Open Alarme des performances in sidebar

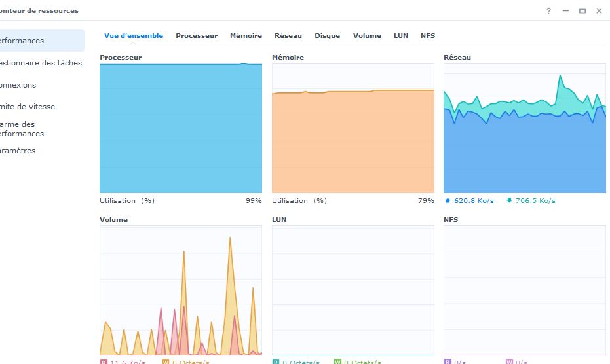point(22,129)
